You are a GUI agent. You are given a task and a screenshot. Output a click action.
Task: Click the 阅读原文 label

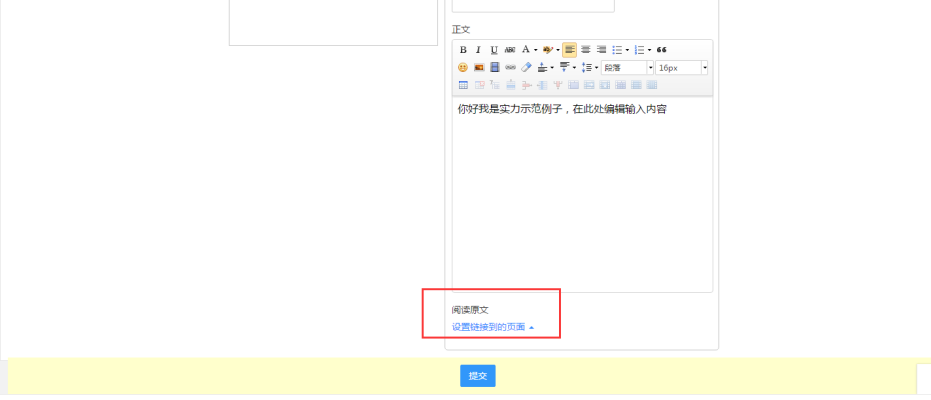pyautogui.click(x=470, y=310)
